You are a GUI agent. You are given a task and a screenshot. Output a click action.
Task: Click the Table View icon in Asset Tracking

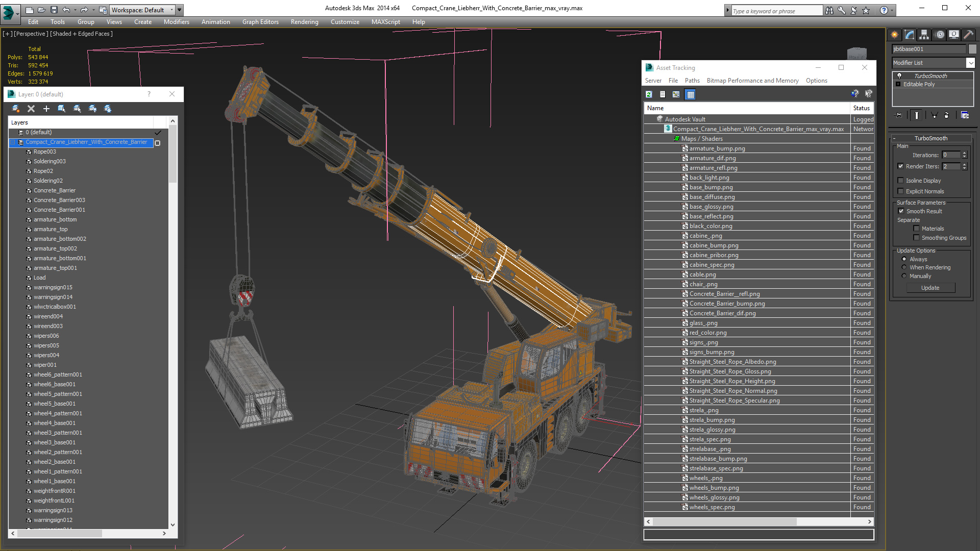click(x=690, y=94)
